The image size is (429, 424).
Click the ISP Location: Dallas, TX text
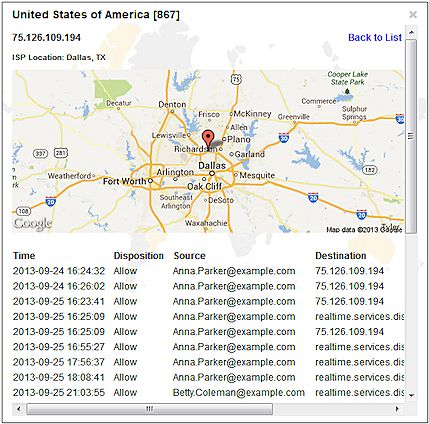click(x=59, y=57)
